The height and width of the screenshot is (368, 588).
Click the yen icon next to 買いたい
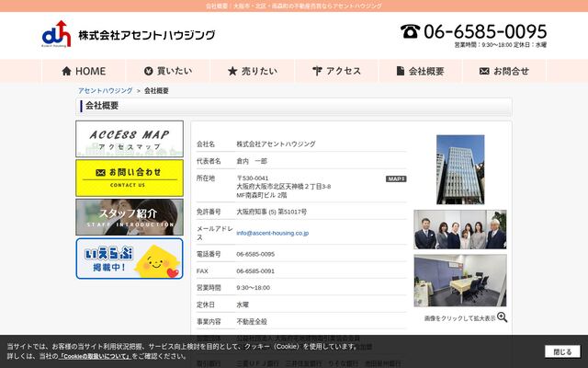[149, 71]
